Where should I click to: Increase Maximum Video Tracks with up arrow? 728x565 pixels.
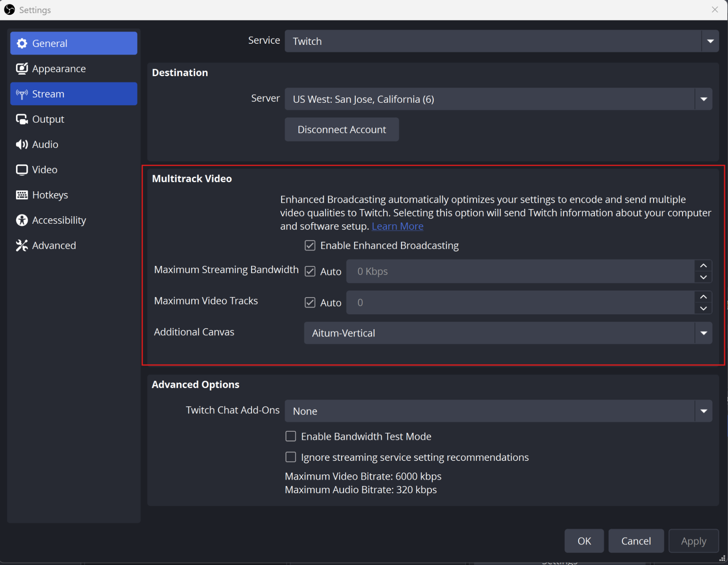pos(703,297)
